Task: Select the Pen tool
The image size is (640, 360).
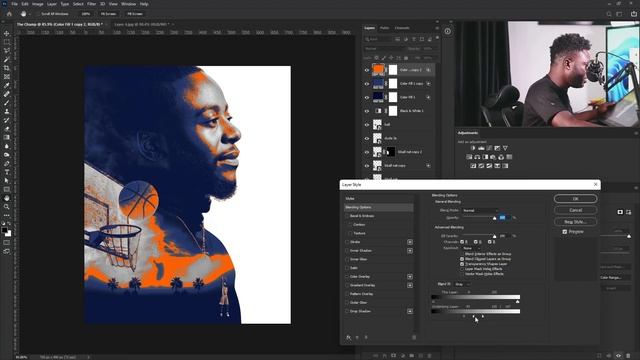Action: (7, 163)
